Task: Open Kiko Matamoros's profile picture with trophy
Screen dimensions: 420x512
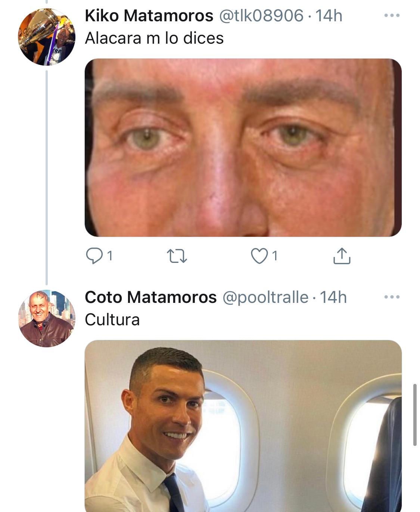Action: (46, 37)
